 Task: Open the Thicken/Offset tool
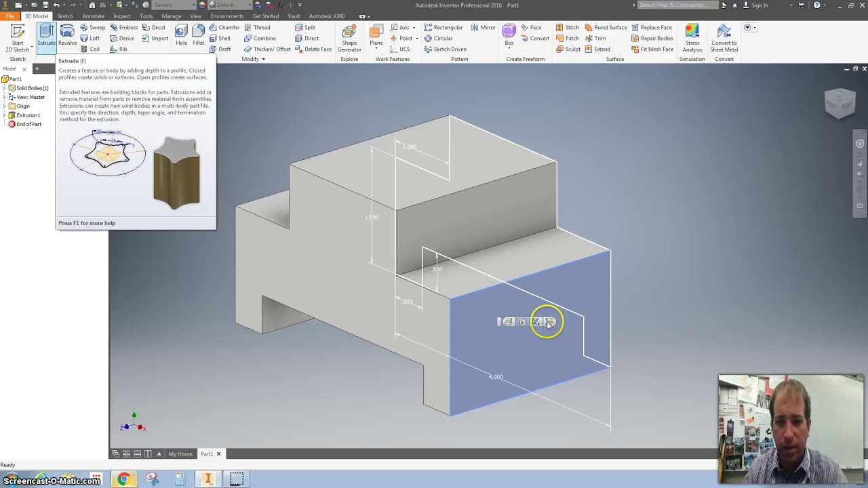pos(267,49)
